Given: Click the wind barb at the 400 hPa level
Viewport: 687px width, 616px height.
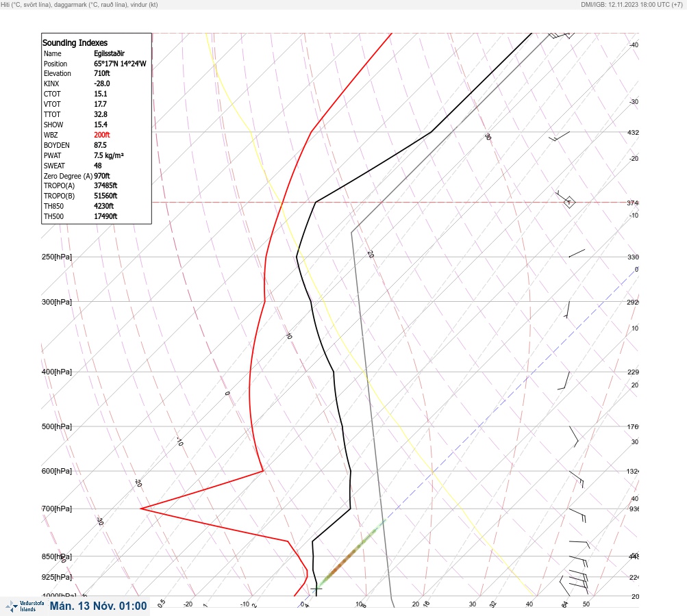Looking at the screenshot, I should click(564, 381).
